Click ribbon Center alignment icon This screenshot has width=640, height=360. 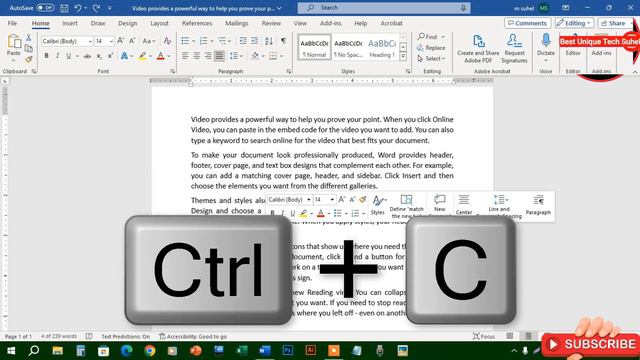(197, 56)
